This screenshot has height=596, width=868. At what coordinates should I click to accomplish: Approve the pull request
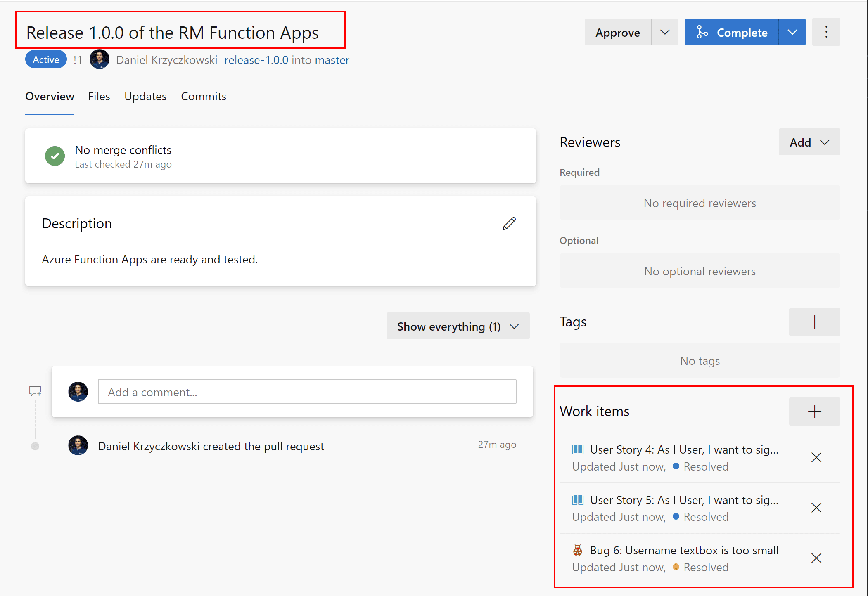617,32
